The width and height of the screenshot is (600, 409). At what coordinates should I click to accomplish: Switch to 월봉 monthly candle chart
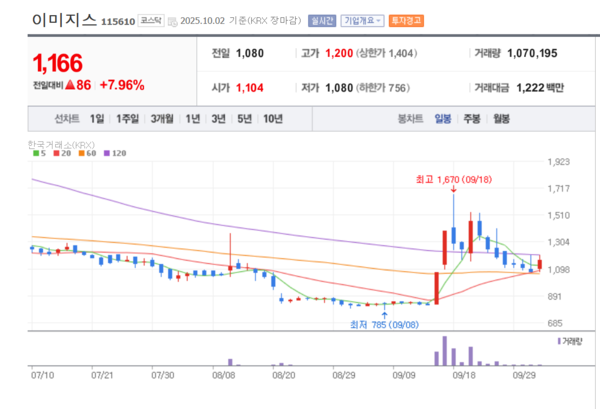(x=501, y=118)
